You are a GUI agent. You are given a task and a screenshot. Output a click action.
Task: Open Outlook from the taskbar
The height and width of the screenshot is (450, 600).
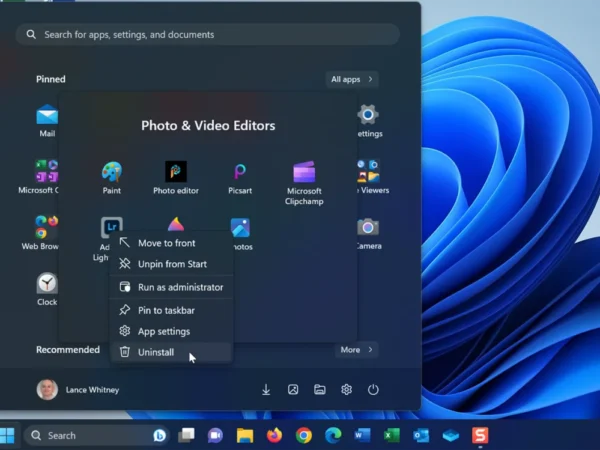point(421,435)
